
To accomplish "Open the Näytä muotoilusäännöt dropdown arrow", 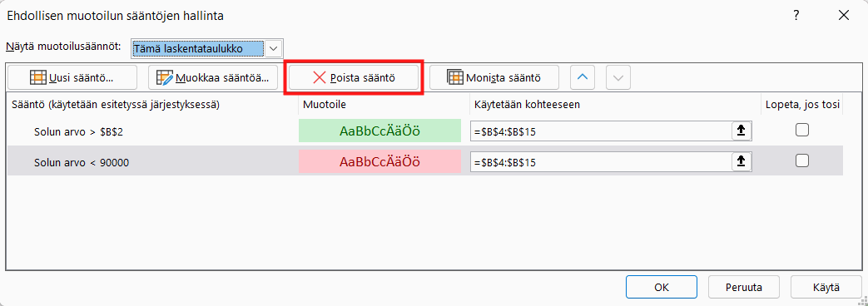I will click(x=274, y=49).
